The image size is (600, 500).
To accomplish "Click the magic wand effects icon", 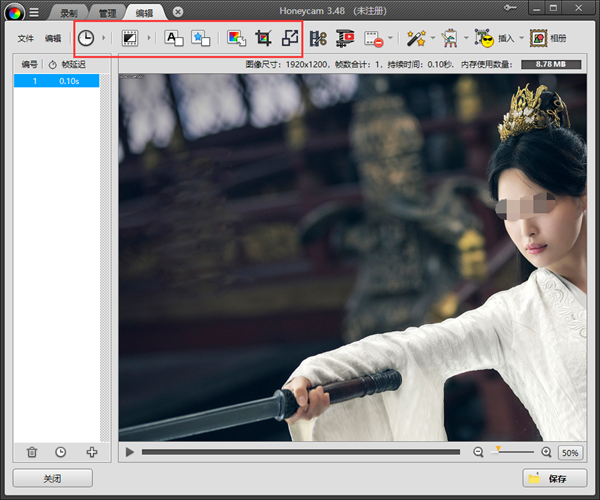I will tap(417, 38).
